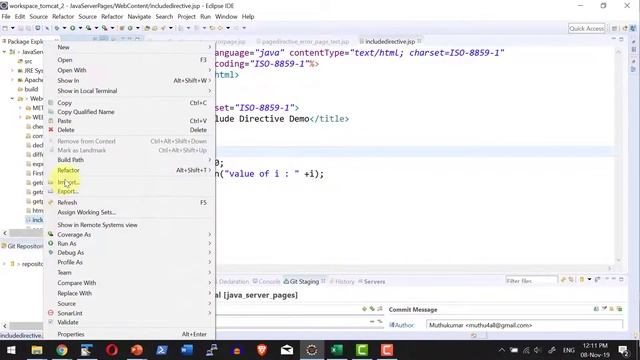Screen dimensions: 640x360
Task: Open File Explorer from the taskbar
Action: click(x=37, y=350)
